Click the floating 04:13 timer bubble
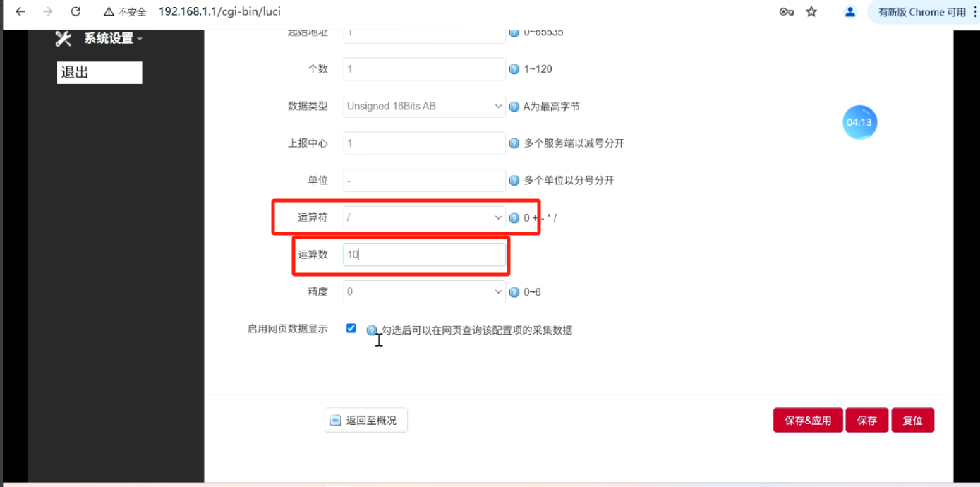Screen dimensions: 980x487 (859, 122)
